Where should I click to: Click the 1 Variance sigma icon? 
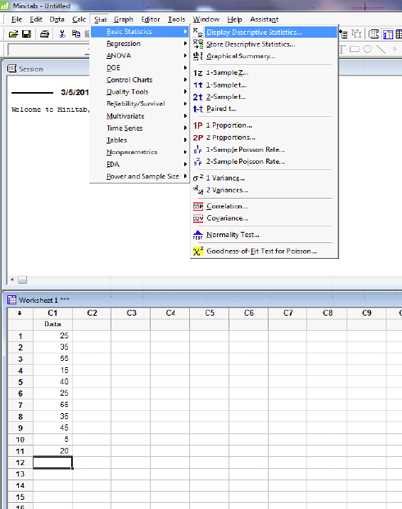198,178
